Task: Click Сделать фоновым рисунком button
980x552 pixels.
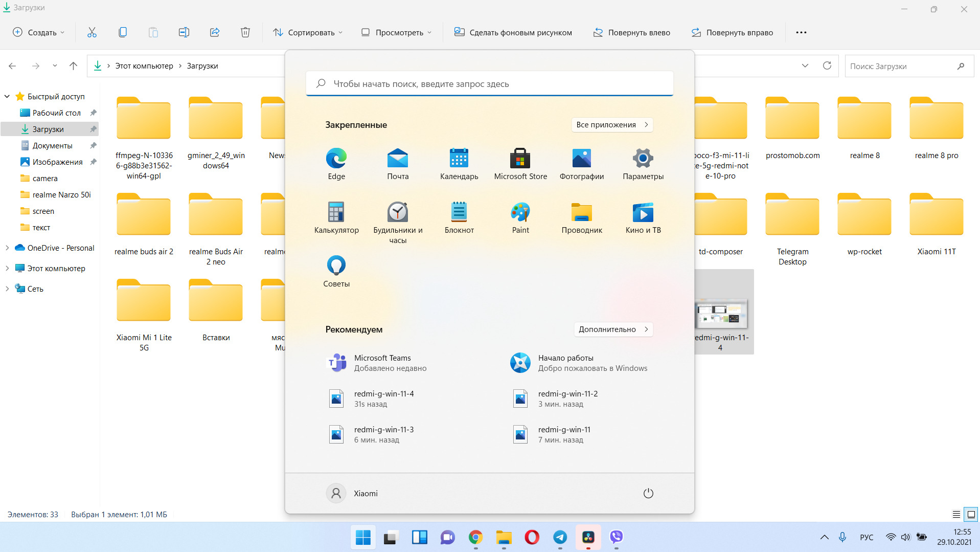Action: point(513,32)
